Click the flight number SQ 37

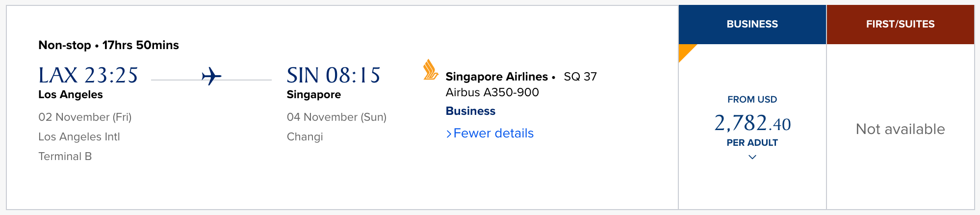pos(580,77)
